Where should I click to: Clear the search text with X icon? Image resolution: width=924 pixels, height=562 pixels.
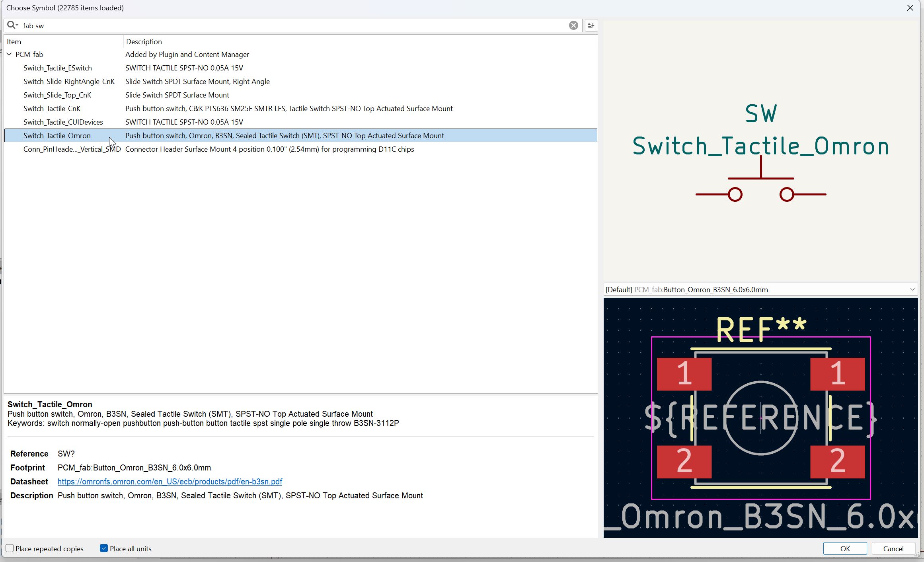point(573,25)
